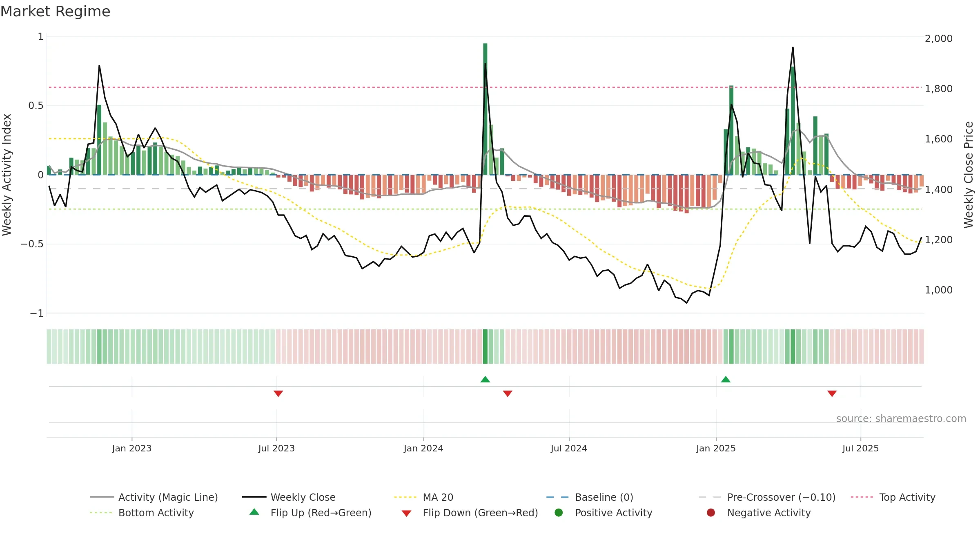Click the 1,000 price axis tick label
The height and width of the screenshot is (551, 980).
(x=939, y=290)
